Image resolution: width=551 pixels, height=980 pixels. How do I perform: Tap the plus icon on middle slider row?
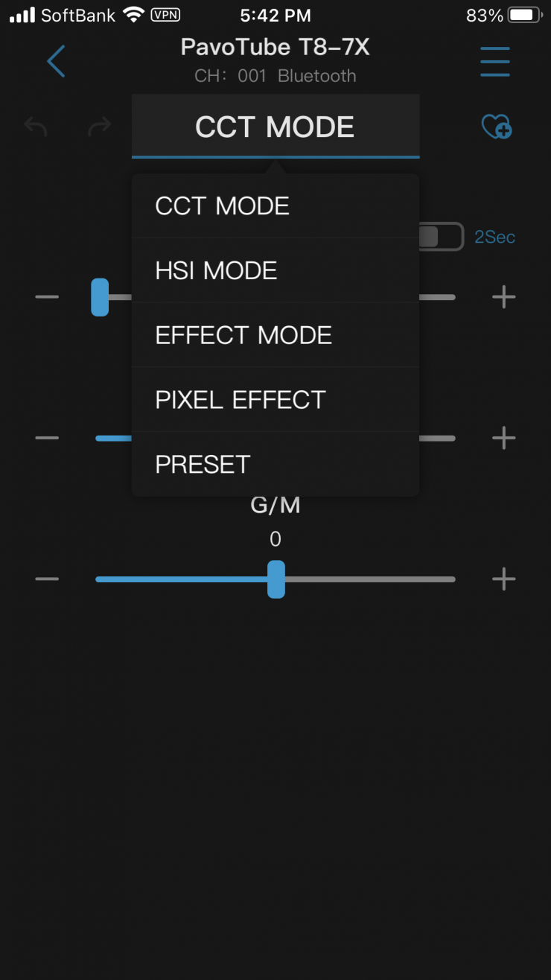click(504, 438)
